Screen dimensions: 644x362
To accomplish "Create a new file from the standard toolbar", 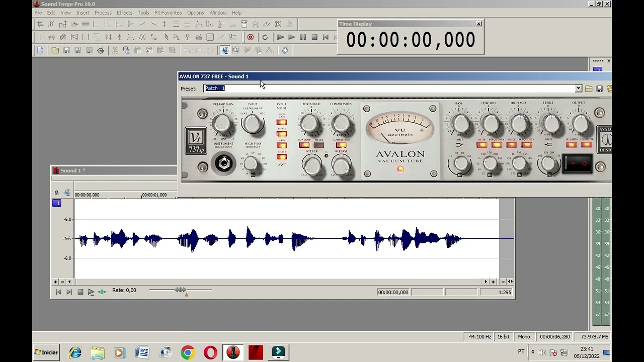I will 40,50.
